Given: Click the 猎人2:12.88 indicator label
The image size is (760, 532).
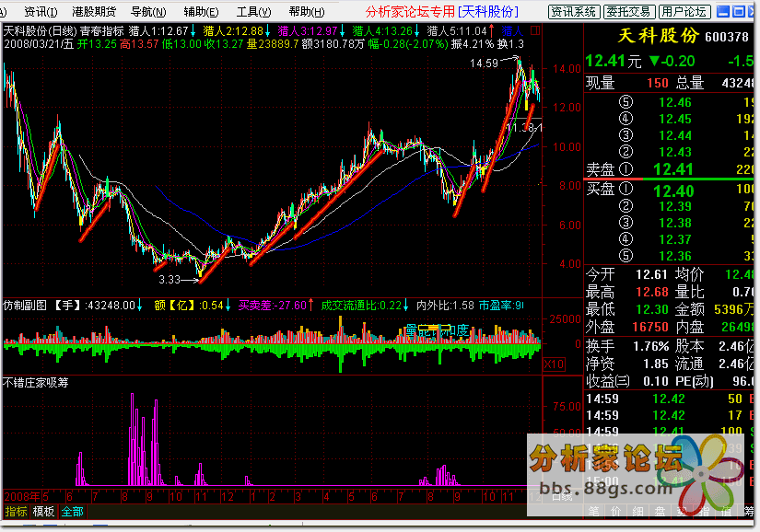Looking at the screenshot, I should point(237,31).
